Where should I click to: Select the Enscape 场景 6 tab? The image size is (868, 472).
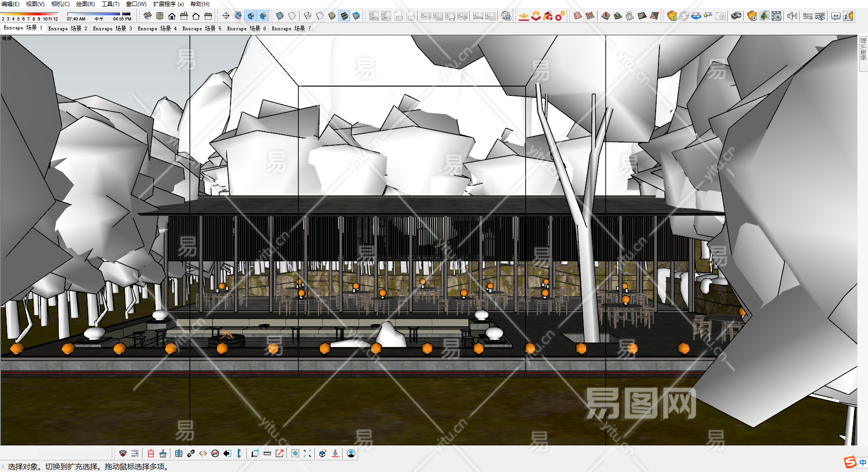coord(246,28)
